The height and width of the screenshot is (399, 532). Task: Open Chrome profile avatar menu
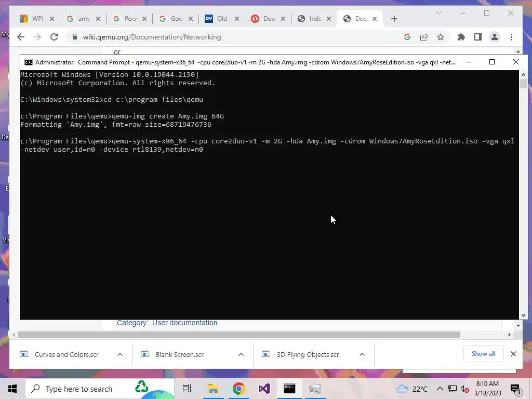pyautogui.click(x=495, y=37)
